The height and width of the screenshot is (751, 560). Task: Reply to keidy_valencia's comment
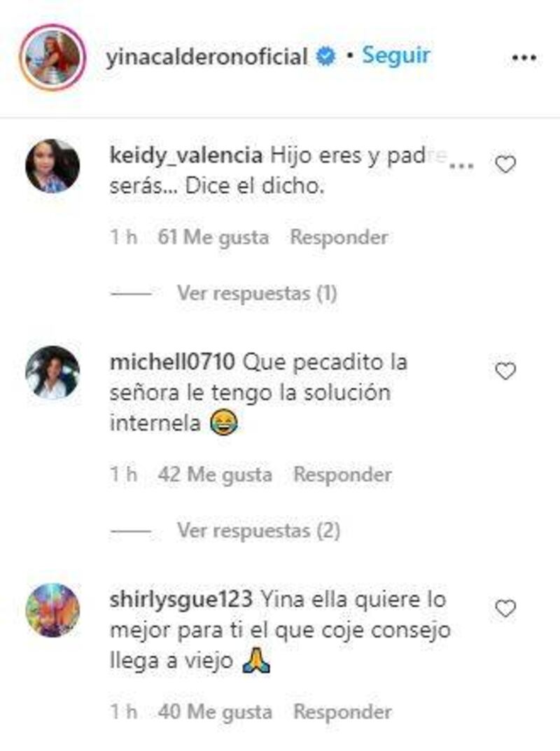point(339,237)
